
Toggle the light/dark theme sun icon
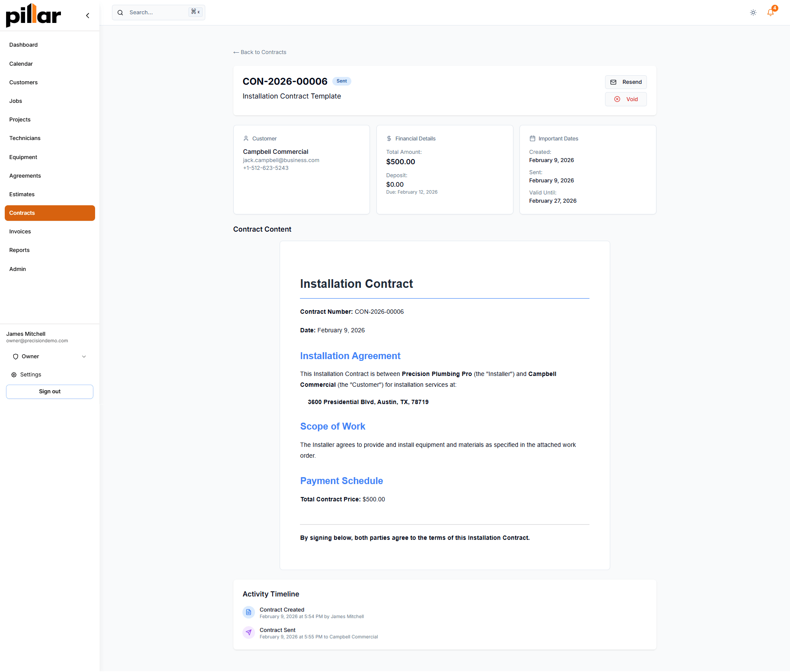(753, 13)
